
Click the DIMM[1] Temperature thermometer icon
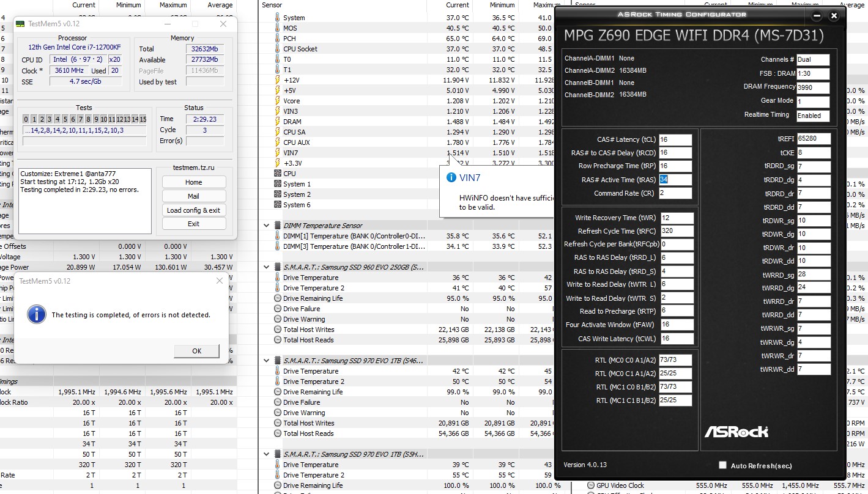(x=277, y=236)
